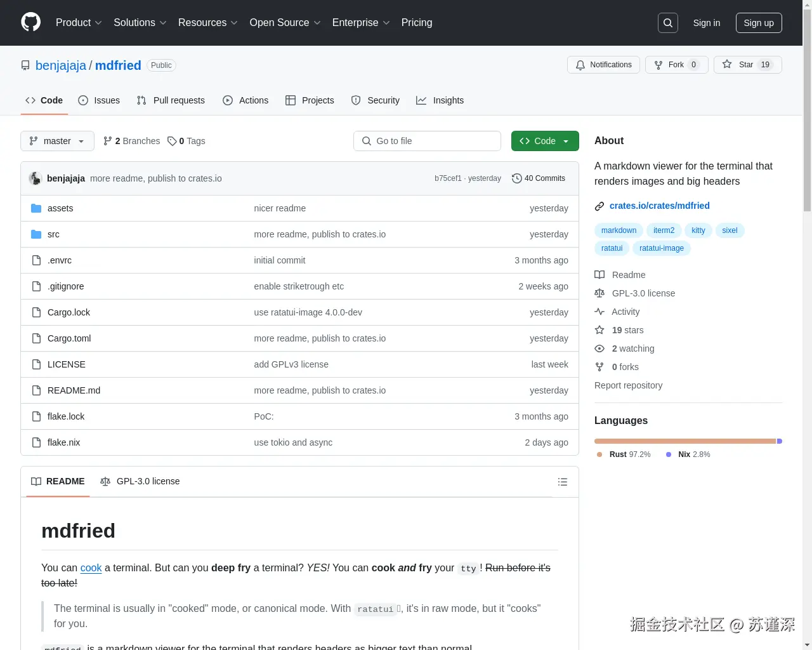812x650 pixels.
Task: Open the search icon in the navigation bar
Action: click(x=667, y=23)
